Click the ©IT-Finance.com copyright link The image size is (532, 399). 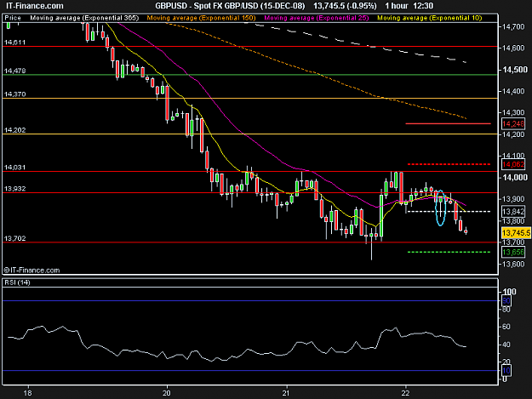coord(31,271)
